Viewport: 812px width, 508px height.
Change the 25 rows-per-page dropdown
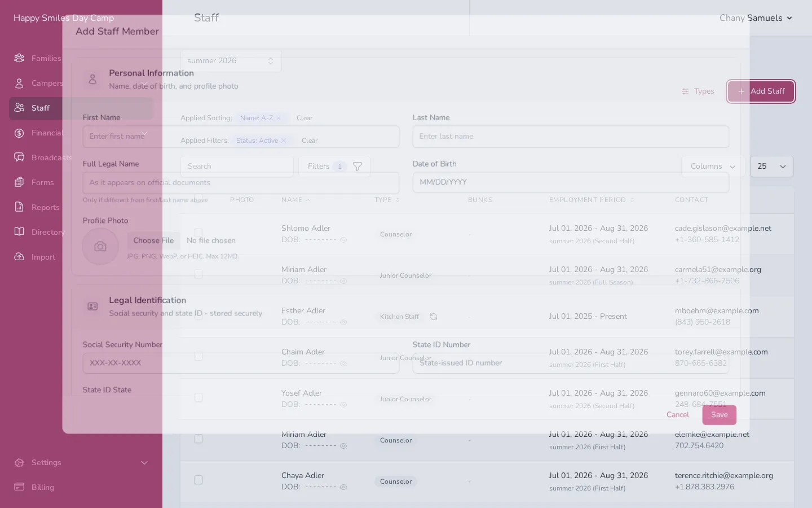pos(772,167)
